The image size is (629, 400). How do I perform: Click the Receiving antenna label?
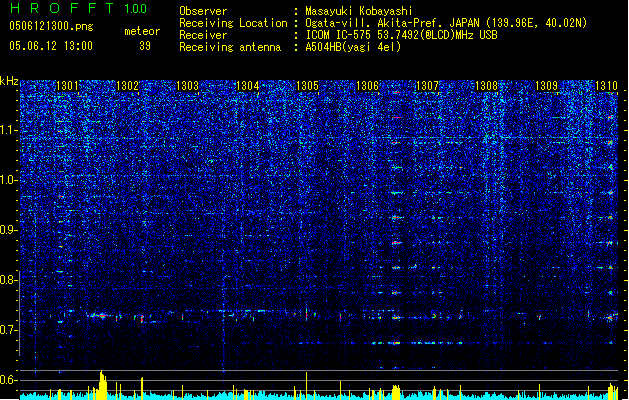pos(230,47)
